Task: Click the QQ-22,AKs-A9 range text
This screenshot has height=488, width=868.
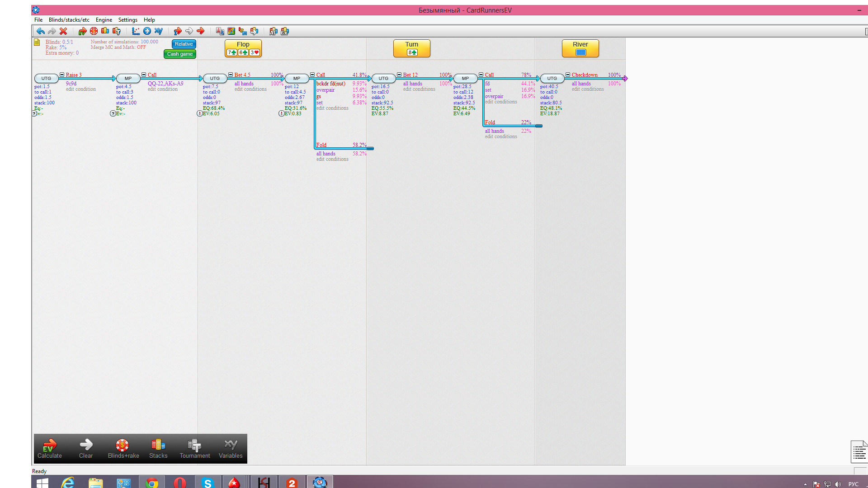Action: [165, 84]
